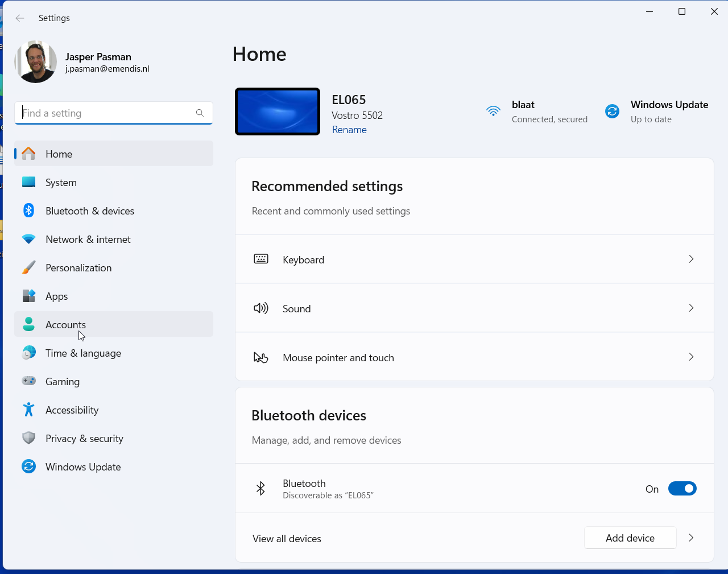Screen dimensions: 728x574
Task: Click the Rename link under Vostro 5502
Action: (x=349, y=130)
